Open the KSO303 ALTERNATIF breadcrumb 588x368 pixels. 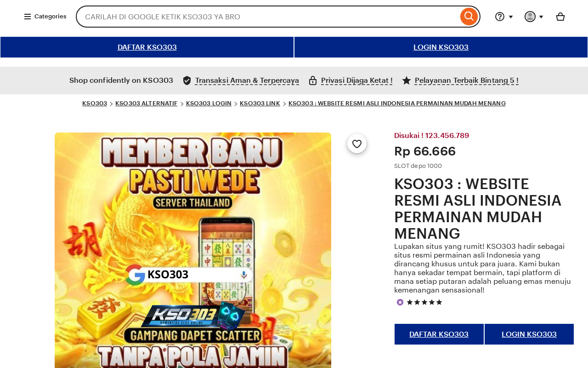pos(147,103)
